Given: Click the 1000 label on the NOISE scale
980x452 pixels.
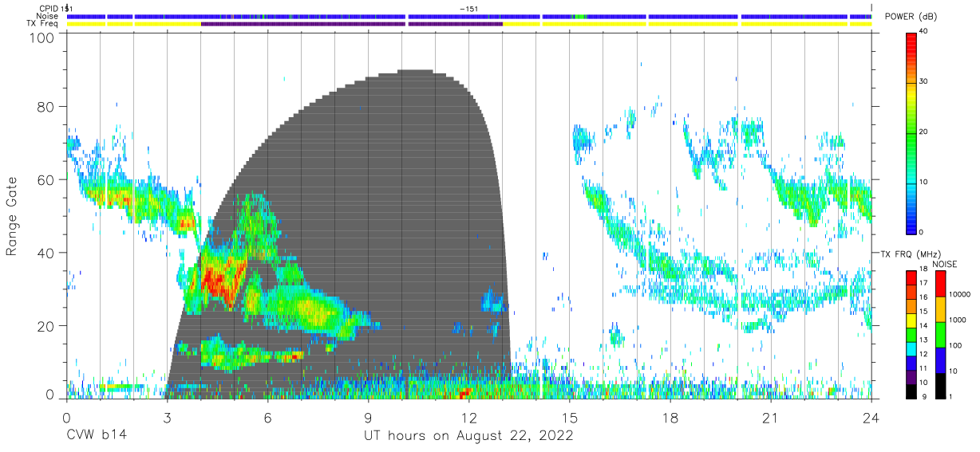Looking at the screenshot, I should [956, 320].
